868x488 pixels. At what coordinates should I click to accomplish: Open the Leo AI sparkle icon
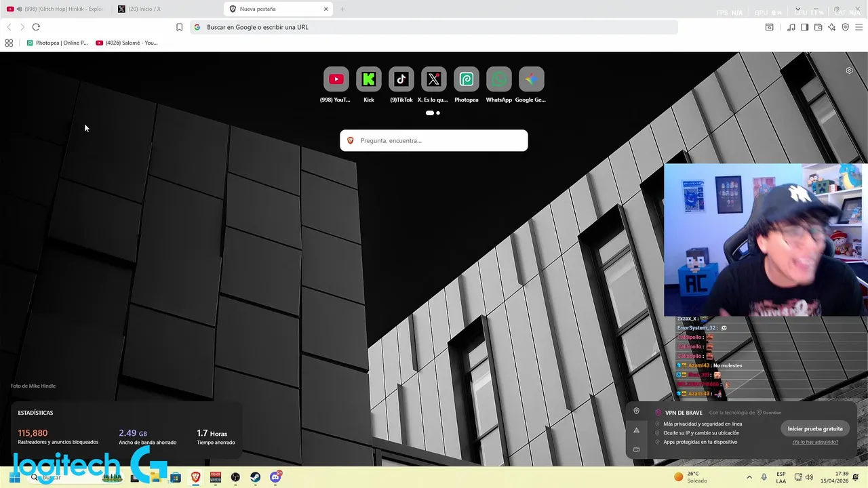(x=831, y=27)
